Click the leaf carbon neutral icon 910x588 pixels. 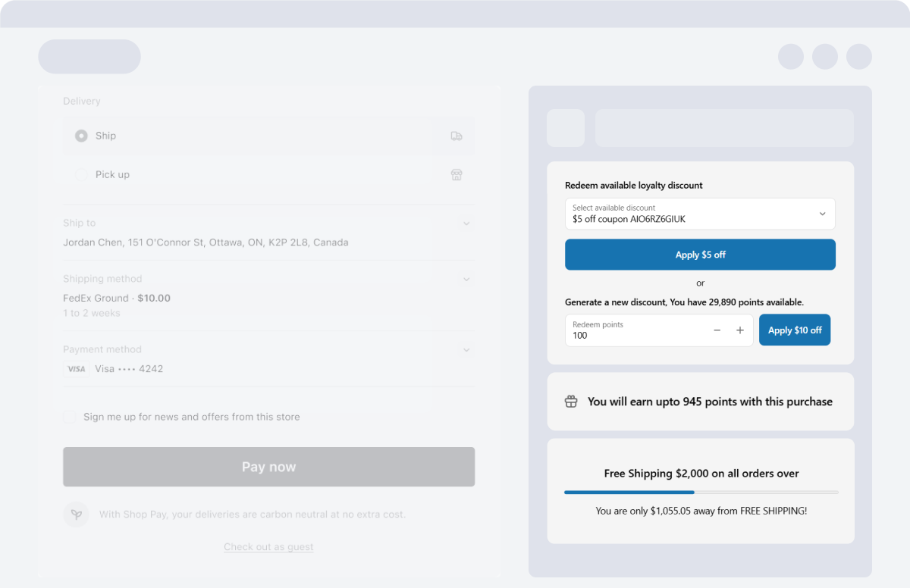(x=76, y=514)
